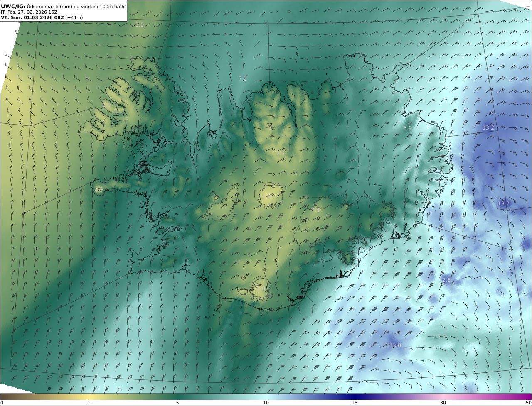Viewport: 532px width, 406px height.
Task: Click the precipitation value label 13.2
Action: click(488, 127)
